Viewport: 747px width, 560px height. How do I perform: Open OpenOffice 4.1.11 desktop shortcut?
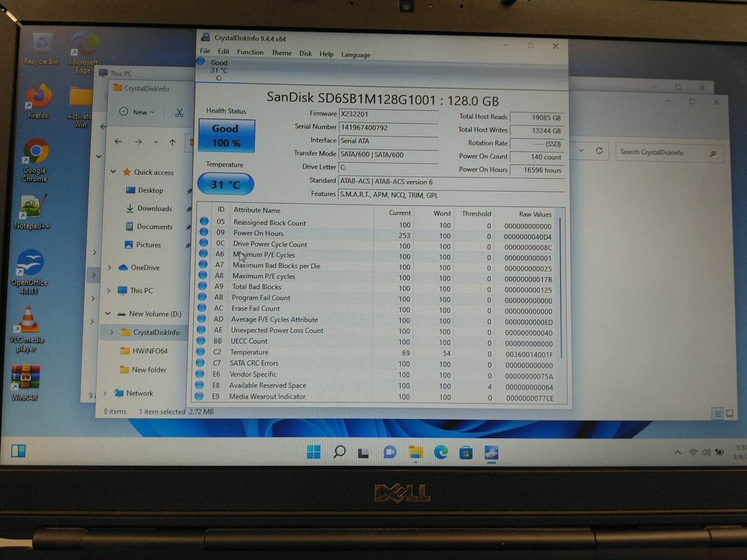point(30,272)
